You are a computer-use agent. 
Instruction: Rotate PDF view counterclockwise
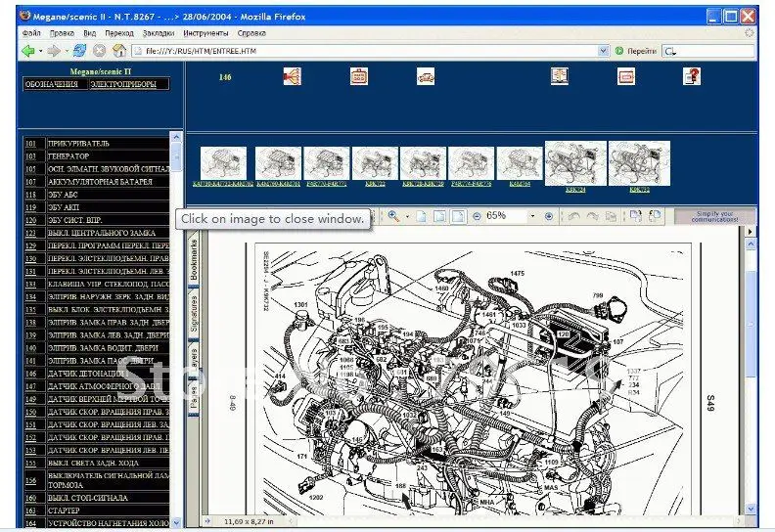click(573, 216)
